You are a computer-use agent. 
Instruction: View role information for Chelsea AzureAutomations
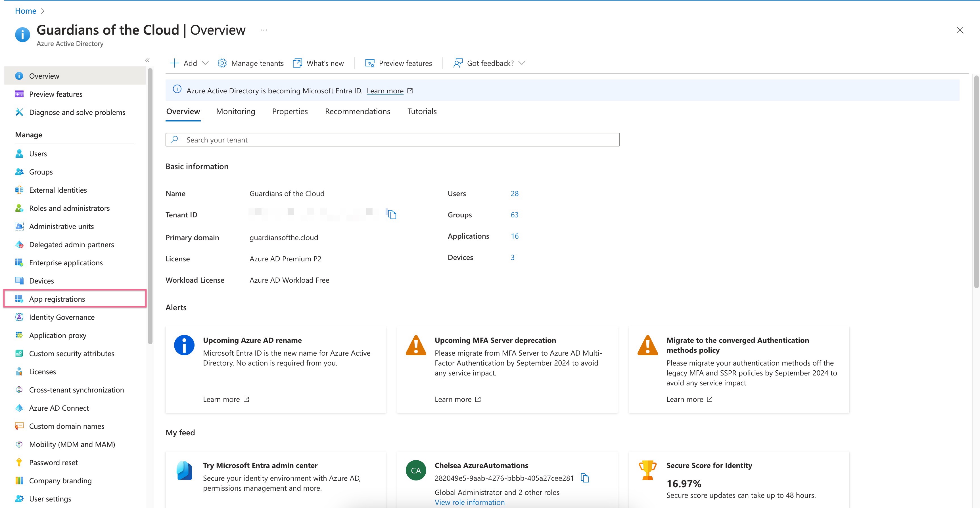click(x=469, y=502)
